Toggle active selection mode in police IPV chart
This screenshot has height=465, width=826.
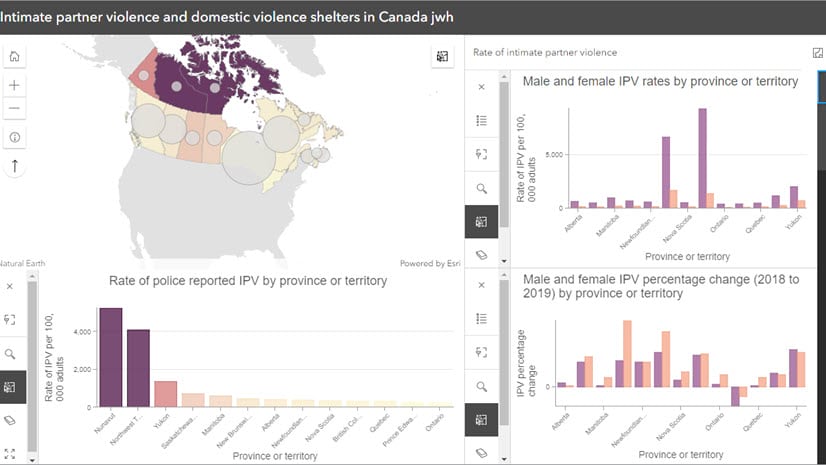(11, 386)
